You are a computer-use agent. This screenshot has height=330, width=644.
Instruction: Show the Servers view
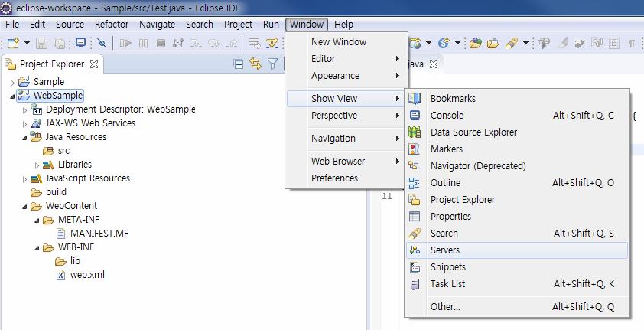pyautogui.click(x=517, y=250)
